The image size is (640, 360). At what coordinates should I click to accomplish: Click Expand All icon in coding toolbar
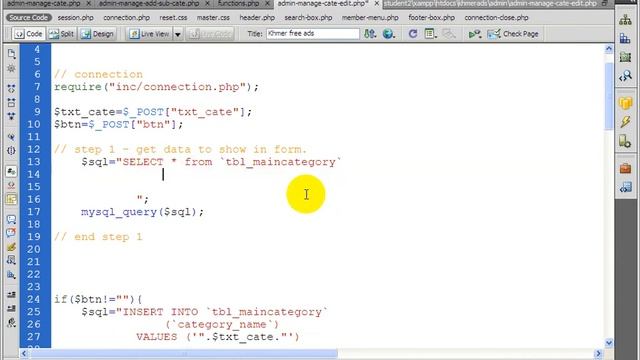(11, 116)
